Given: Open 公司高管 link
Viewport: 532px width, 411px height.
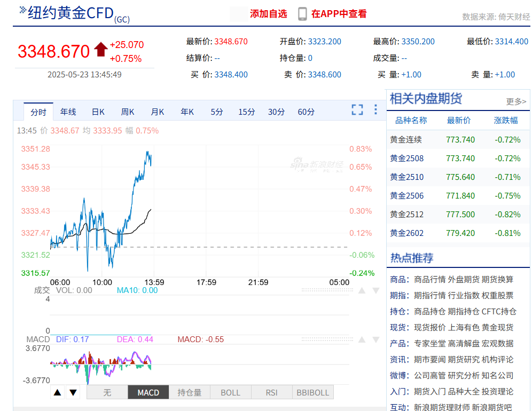Looking at the screenshot, I should pos(429,375).
